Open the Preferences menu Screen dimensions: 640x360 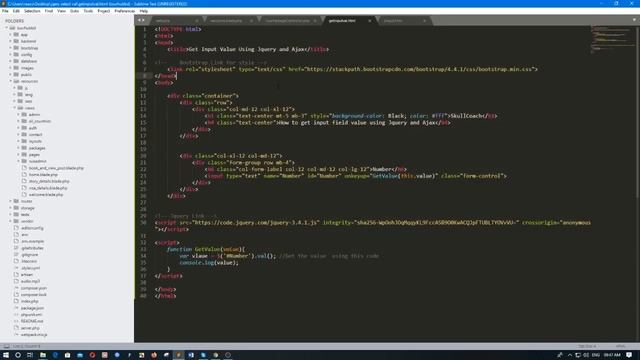pyautogui.click(x=124, y=11)
